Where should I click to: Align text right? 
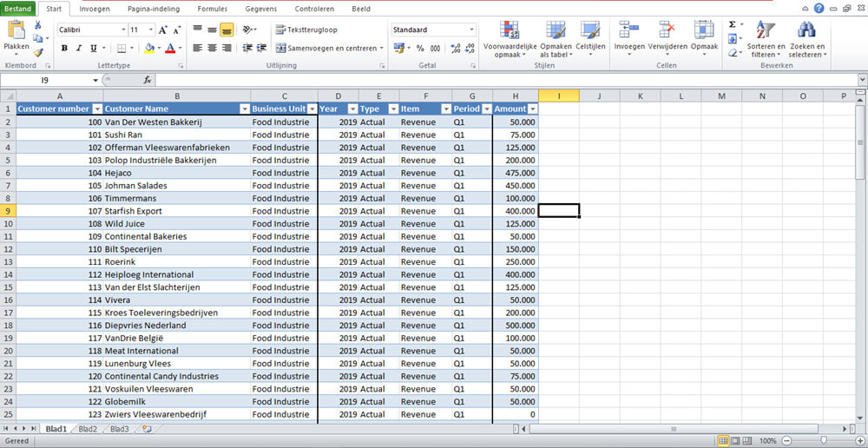226,48
